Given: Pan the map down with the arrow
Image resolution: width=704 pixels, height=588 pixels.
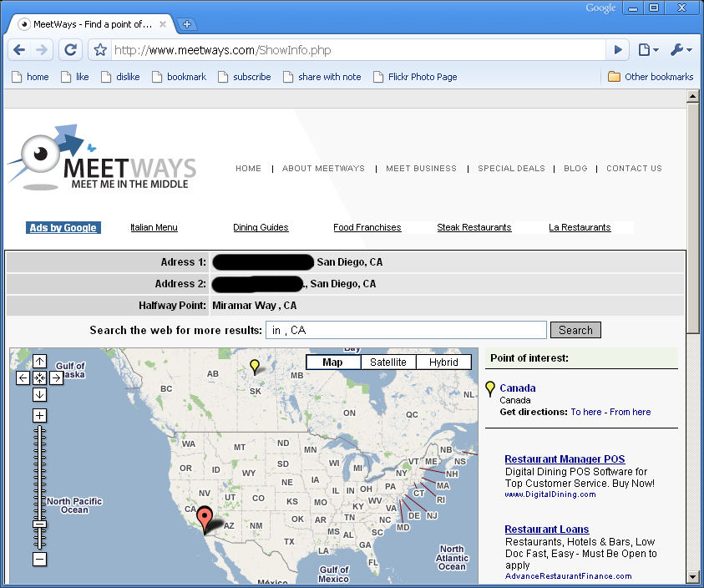Looking at the screenshot, I should coord(39,394).
